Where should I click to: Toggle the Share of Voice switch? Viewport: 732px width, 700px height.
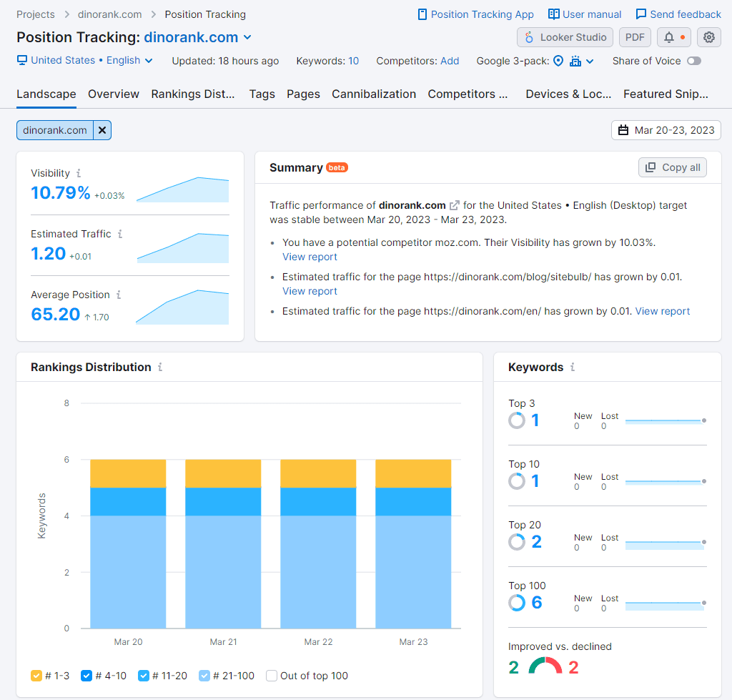(x=694, y=61)
